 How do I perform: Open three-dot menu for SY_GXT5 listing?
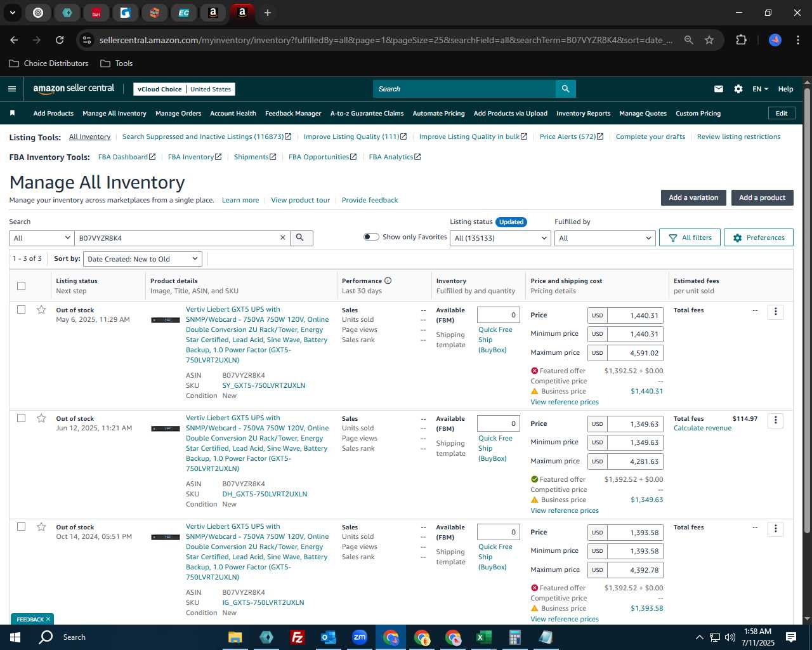pos(775,312)
